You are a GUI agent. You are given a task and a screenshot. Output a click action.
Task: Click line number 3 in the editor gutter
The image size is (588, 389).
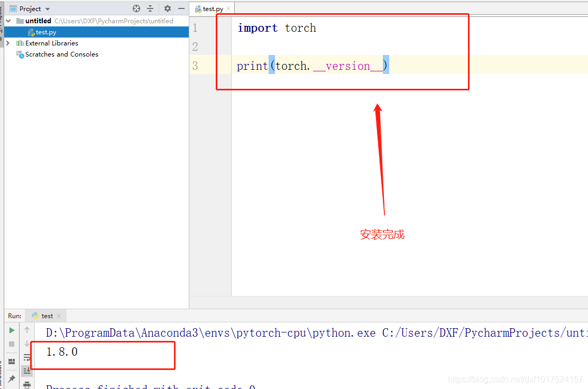(x=195, y=65)
